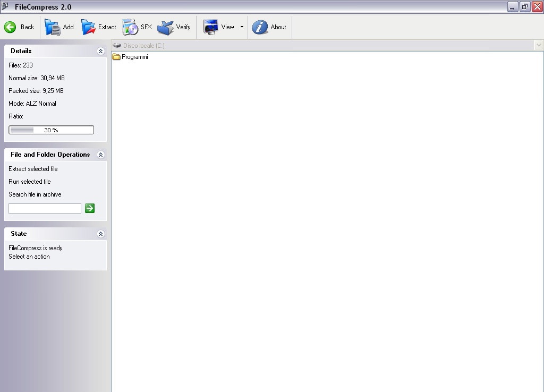The height and width of the screenshot is (392, 544).
Task: Click 'Packed size: 9,25 MB' text
Action: point(36,91)
